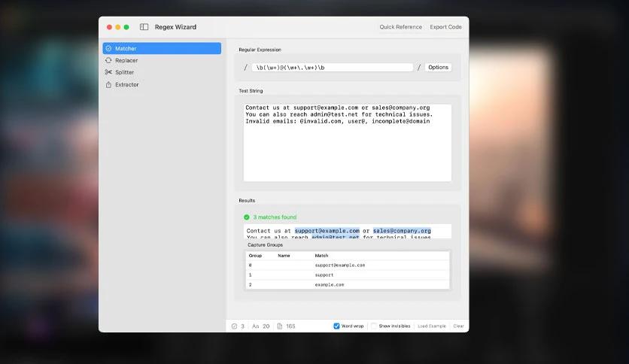Click the Splitter scissors icon
This screenshot has width=629, height=364.
click(x=108, y=72)
